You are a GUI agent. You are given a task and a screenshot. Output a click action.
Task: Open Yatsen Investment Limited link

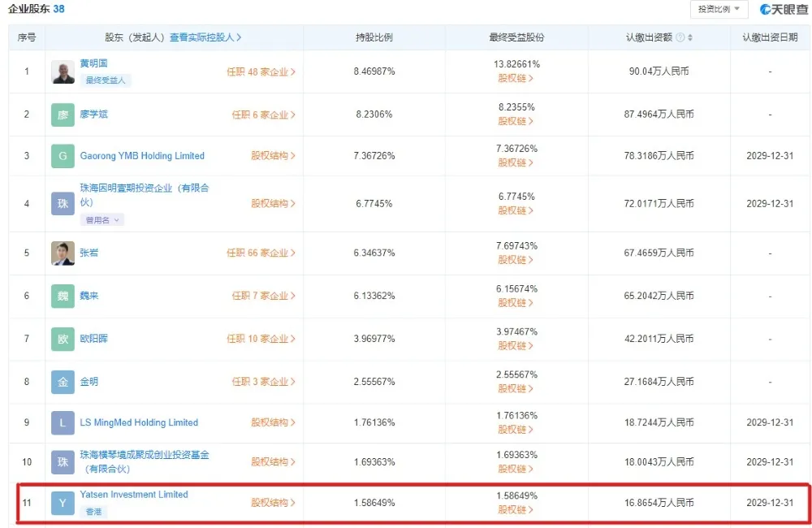[134, 495]
